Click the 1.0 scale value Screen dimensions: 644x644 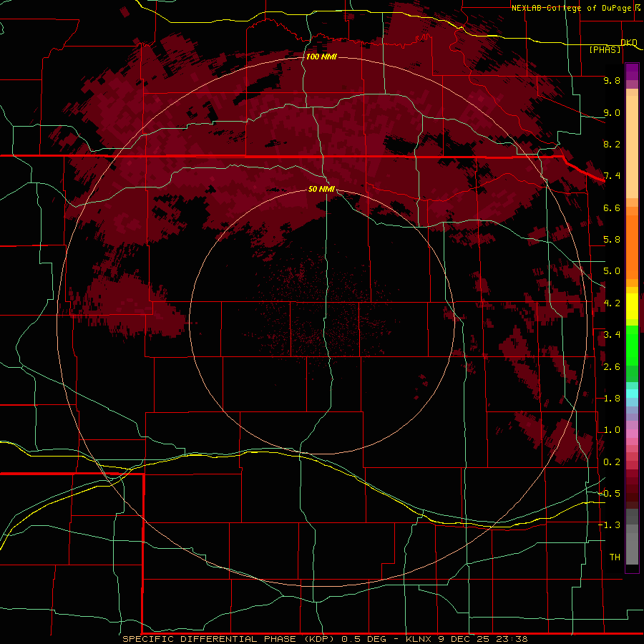click(612, 430)
